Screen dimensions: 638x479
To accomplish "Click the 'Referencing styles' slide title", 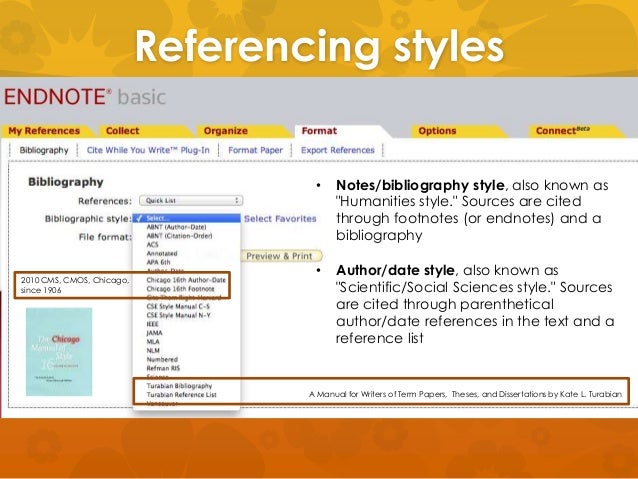I will coord(319,46).
